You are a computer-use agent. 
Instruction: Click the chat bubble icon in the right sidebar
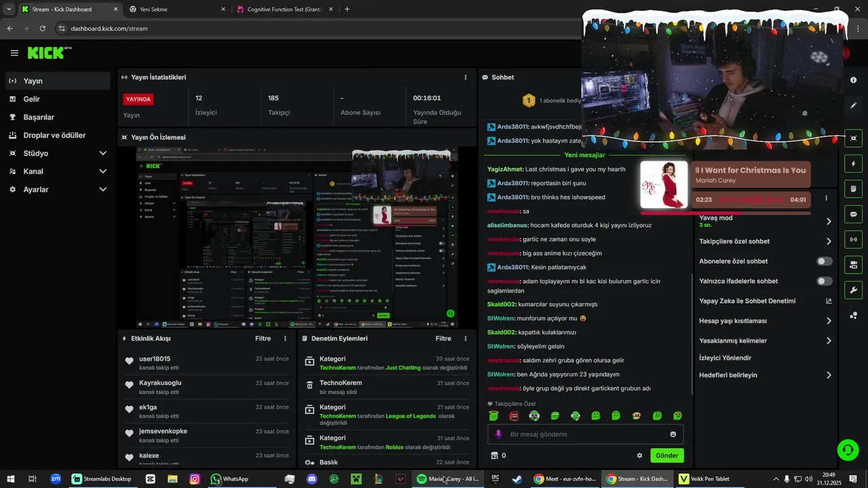coord(853,214)
